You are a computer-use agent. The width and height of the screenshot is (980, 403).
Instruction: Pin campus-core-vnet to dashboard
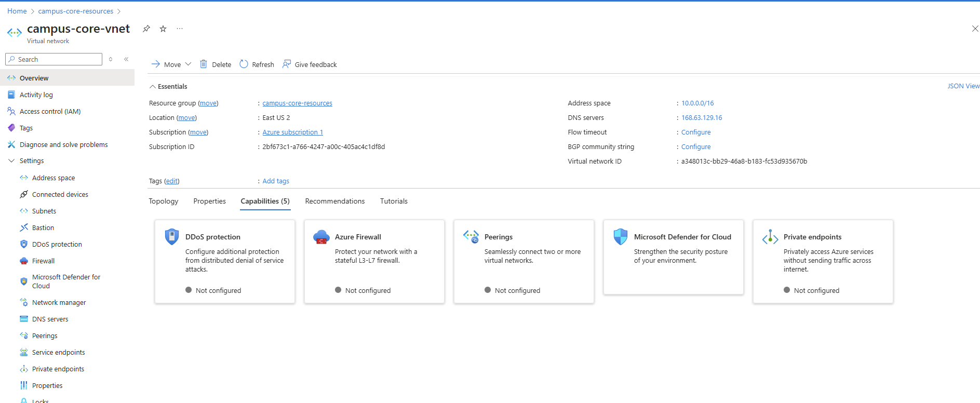[146, 29]
